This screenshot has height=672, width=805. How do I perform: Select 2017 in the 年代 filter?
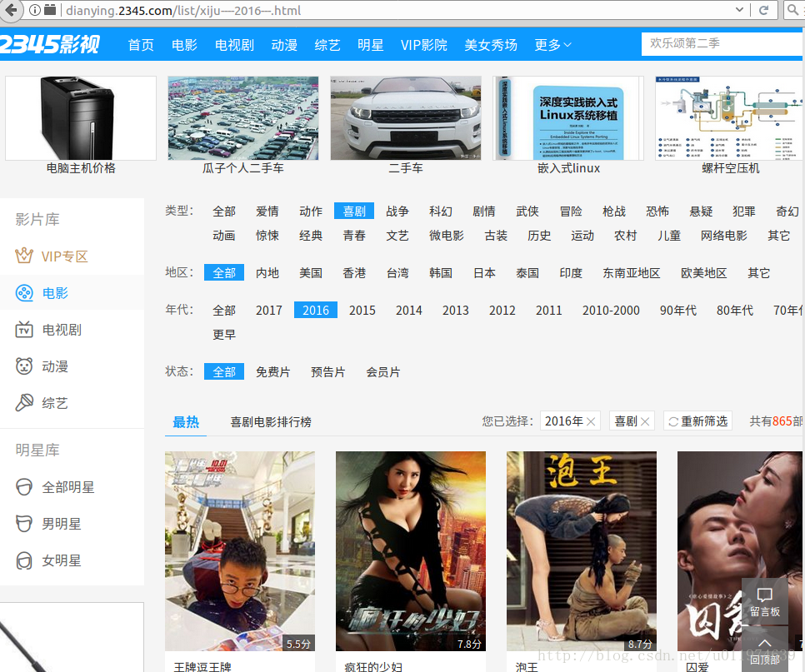(269, 311)
